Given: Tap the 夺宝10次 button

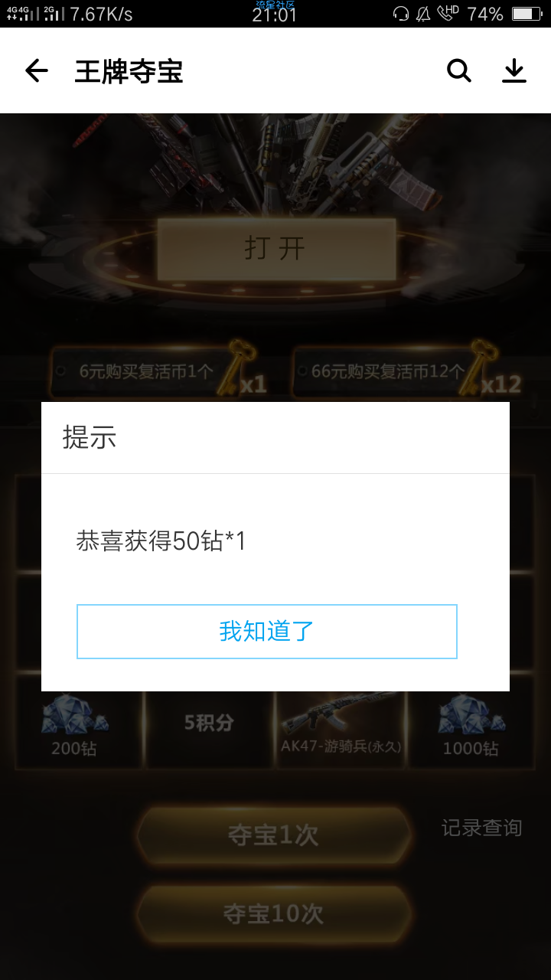Looking at the screenshot, I should (274, 913).
